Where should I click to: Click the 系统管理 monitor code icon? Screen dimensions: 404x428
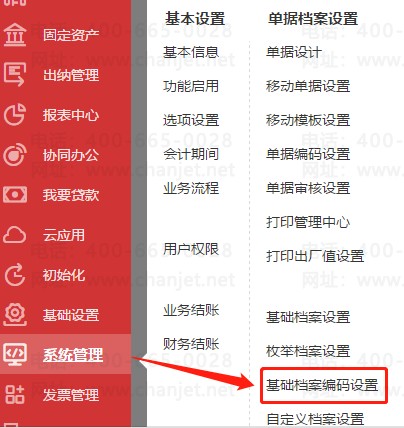[x=15, y=354]
